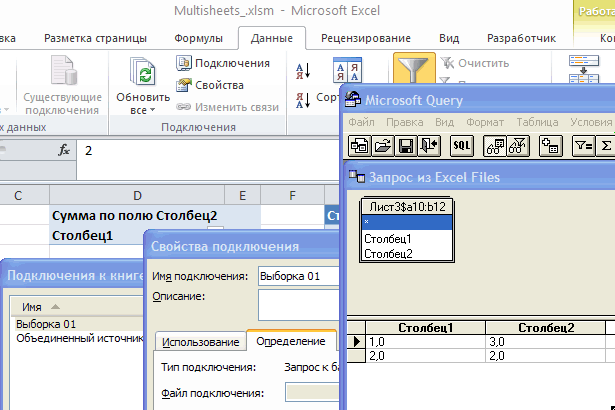
Task: Select the cell Сумма по полю Столбец2
Action: [137, 215]
